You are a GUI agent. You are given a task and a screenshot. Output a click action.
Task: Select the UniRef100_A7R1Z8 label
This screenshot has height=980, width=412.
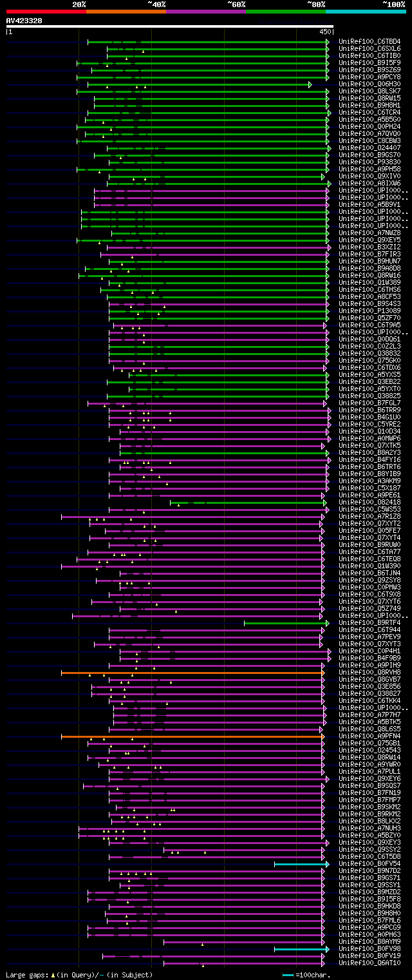pos(370,516)
